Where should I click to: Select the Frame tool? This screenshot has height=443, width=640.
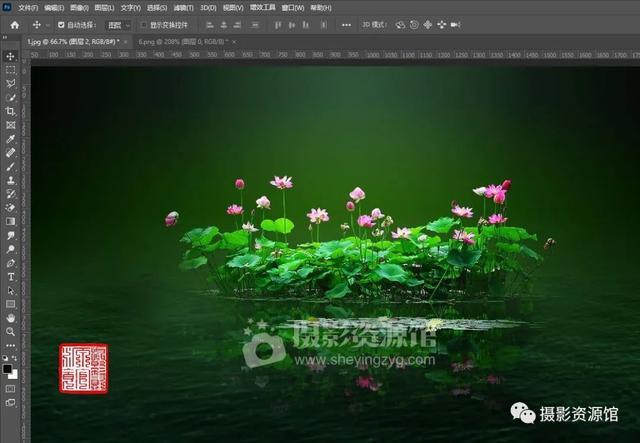coord(11,125)
